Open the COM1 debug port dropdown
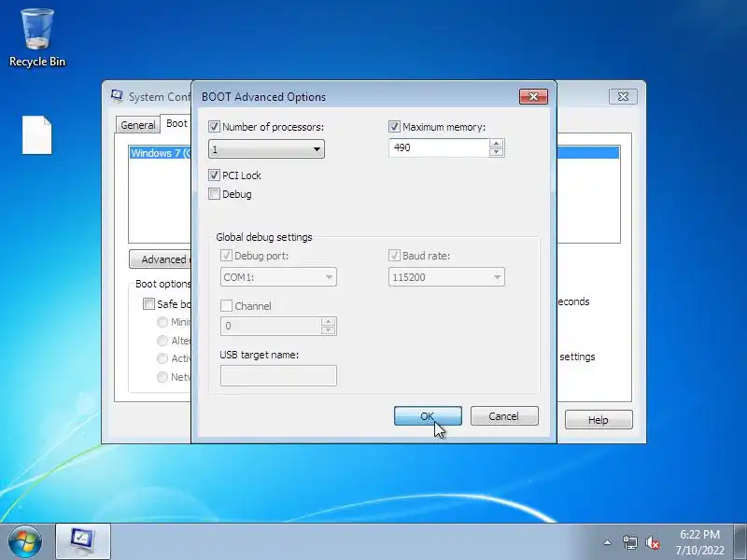The image size is (747, 560). [x=278, y=277]
